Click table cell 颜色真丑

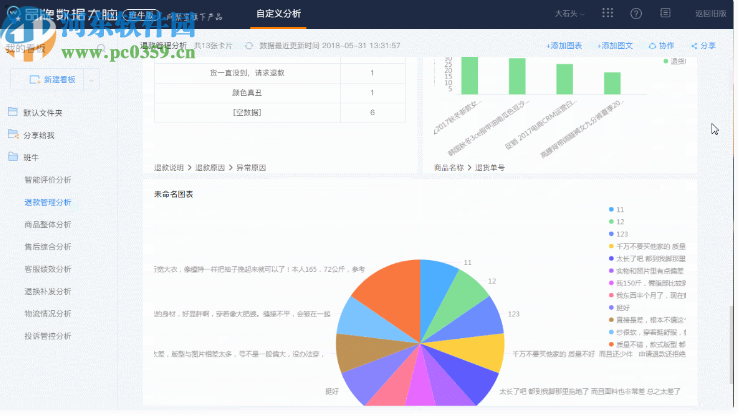247,93
